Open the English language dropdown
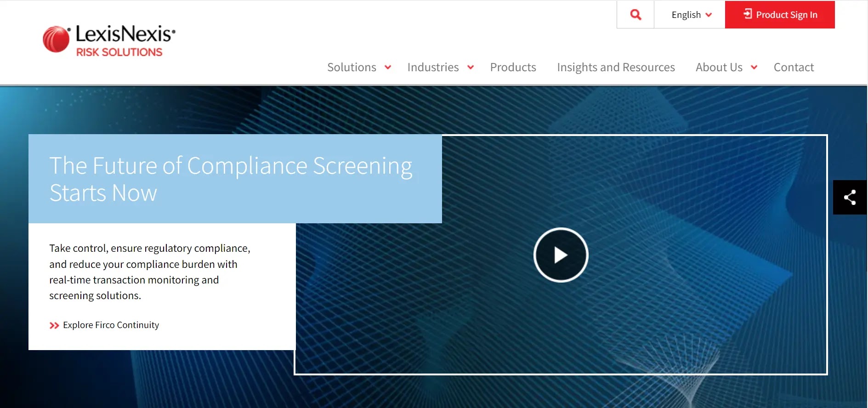Screen dimensions: 868x408 tap(691, 15)
